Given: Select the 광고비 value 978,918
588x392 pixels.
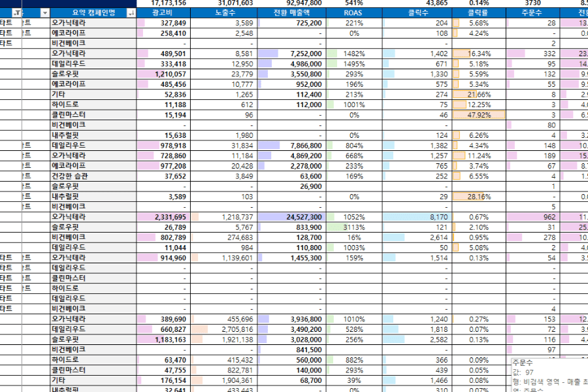Looking at the screenshot, I should click(163, 146).
